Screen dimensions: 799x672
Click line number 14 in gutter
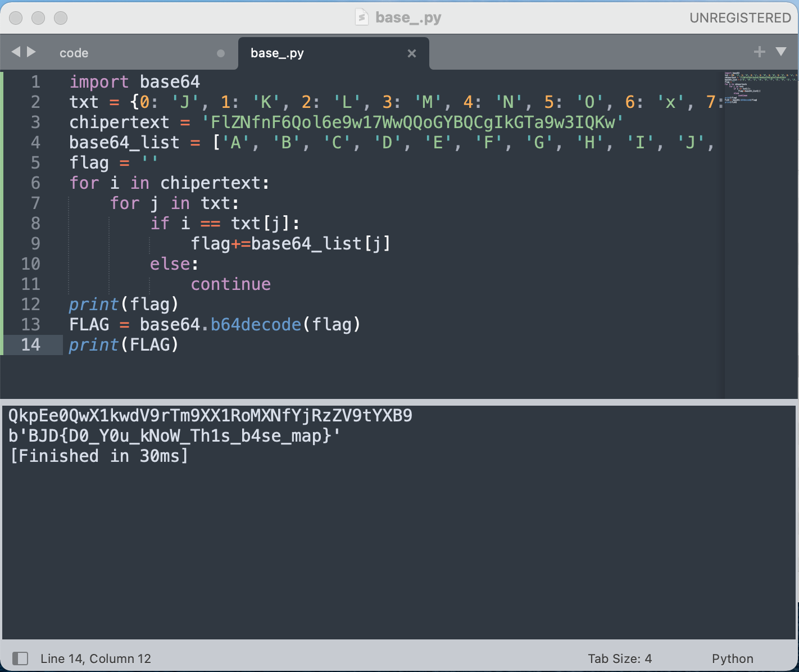(31, 345)
